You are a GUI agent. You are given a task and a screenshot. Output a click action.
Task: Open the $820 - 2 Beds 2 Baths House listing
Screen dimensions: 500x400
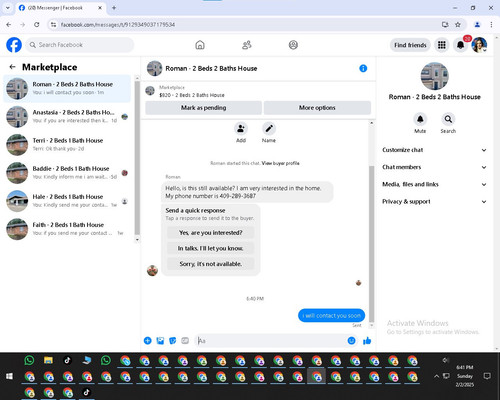[x=192, y=95]
